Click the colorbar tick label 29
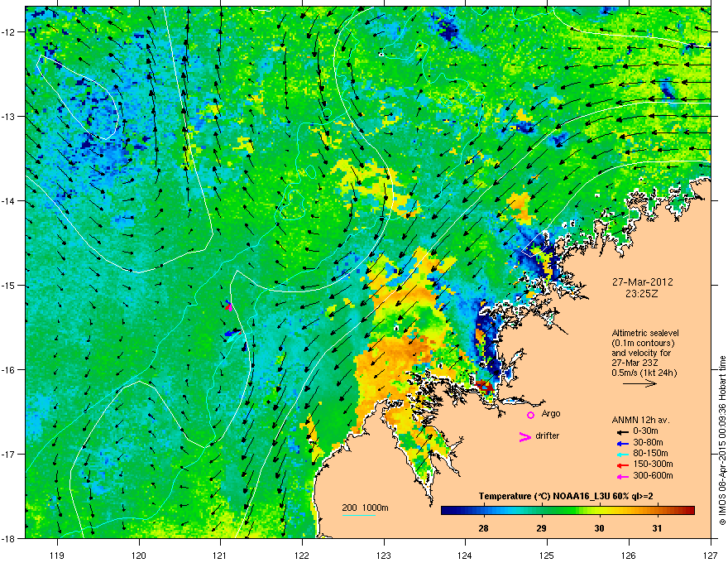This screenshot has height=563, width=728. click(541, 528)
